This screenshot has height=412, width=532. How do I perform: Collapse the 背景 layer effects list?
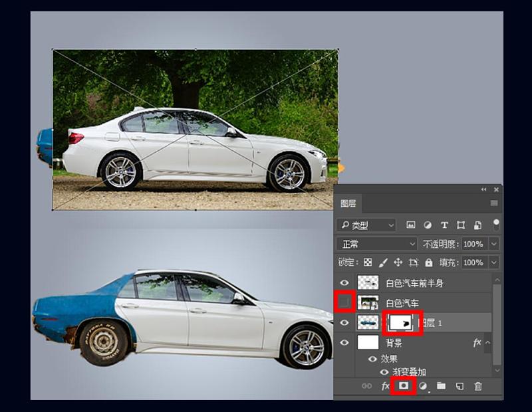(x=487, y=343)
